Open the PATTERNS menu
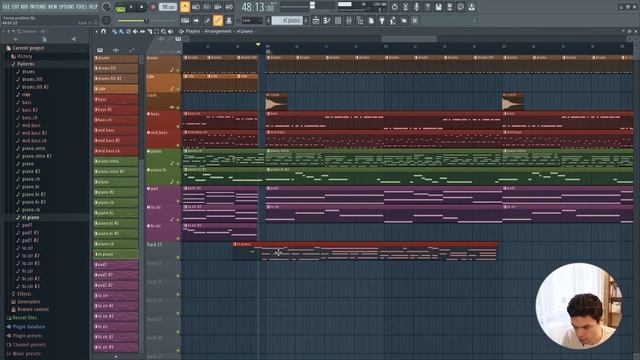Image resolution: width=640 pixels, height=360 pixels. point(38,7)
